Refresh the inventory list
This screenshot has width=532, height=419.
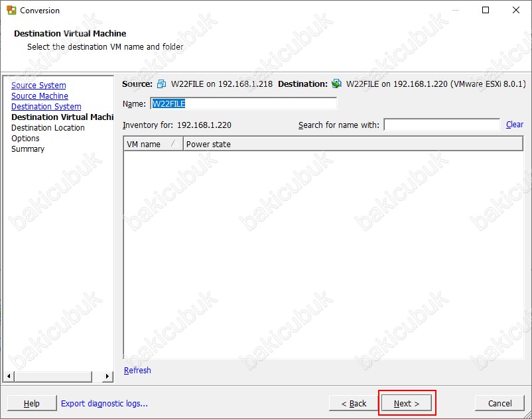[x=137, y=370]
